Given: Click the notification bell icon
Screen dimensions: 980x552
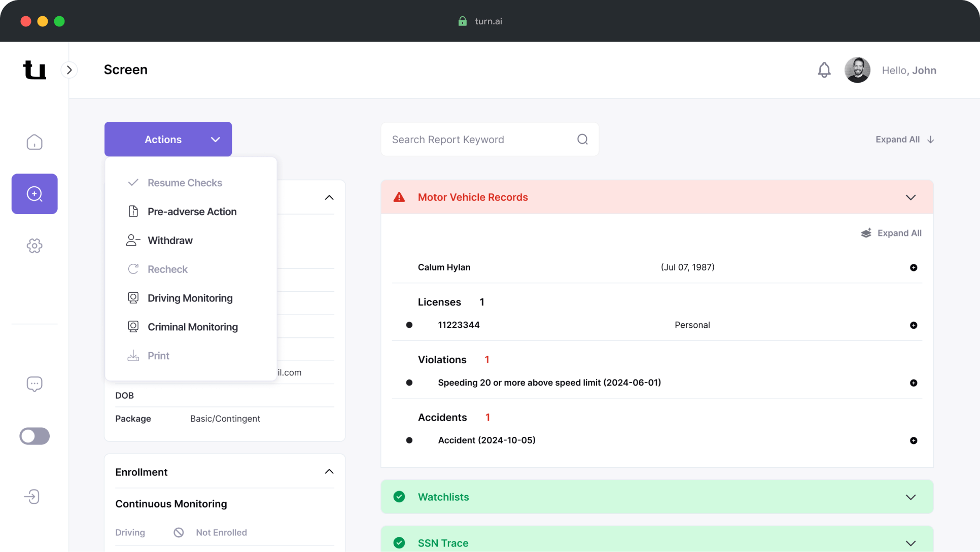Looking at the screenshot, I should 824,70.
